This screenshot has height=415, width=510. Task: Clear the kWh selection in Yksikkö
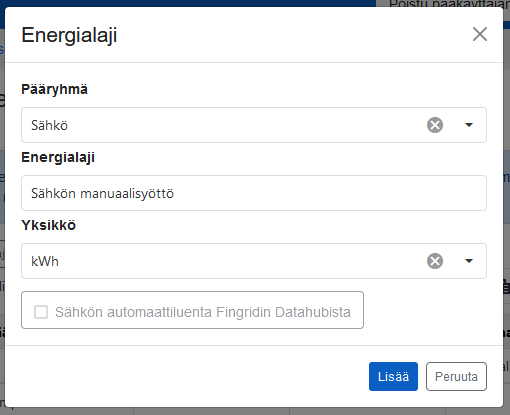[x=435, y=261]
